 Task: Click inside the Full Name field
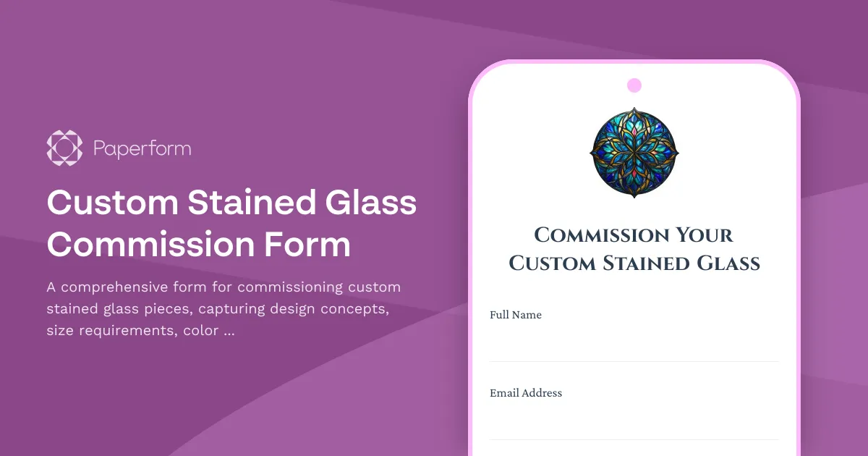coord(634,344)
